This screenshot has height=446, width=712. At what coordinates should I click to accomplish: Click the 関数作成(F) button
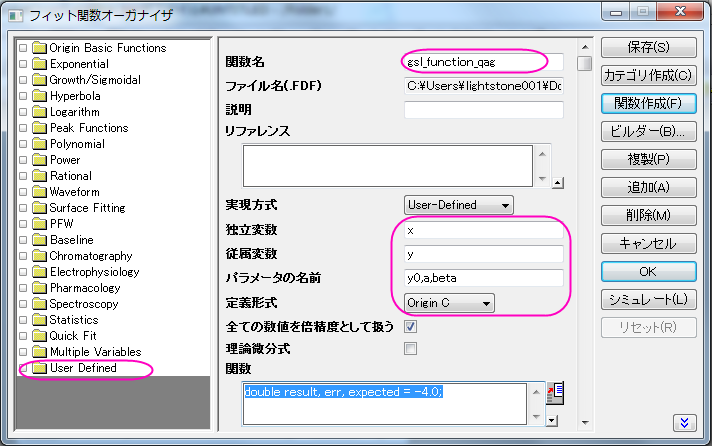(x=648, y=104)
